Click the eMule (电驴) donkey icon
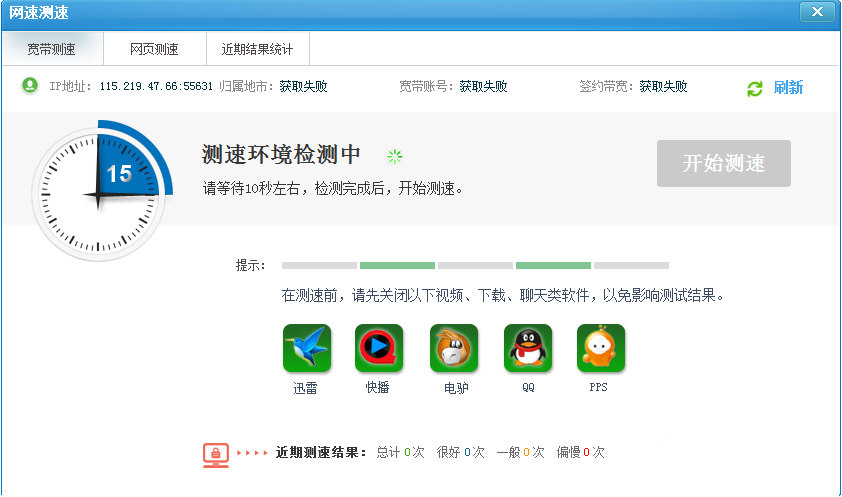Viewport: 842px width, 497px height. coord(454,348)
